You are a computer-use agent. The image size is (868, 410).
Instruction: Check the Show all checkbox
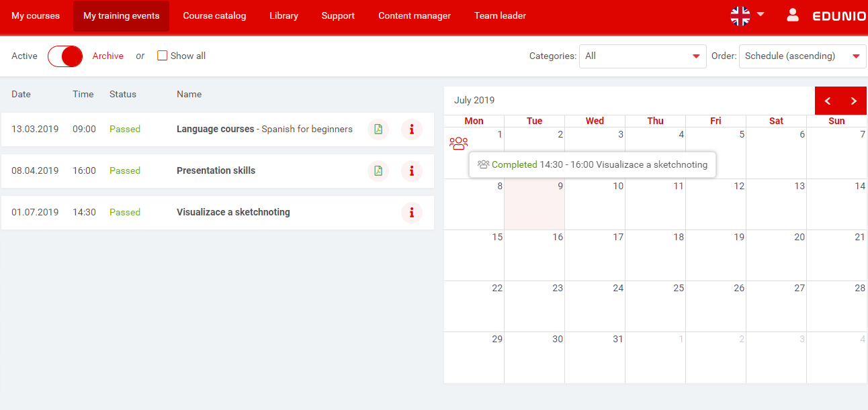pyautogui.click(x=162, y=56)
